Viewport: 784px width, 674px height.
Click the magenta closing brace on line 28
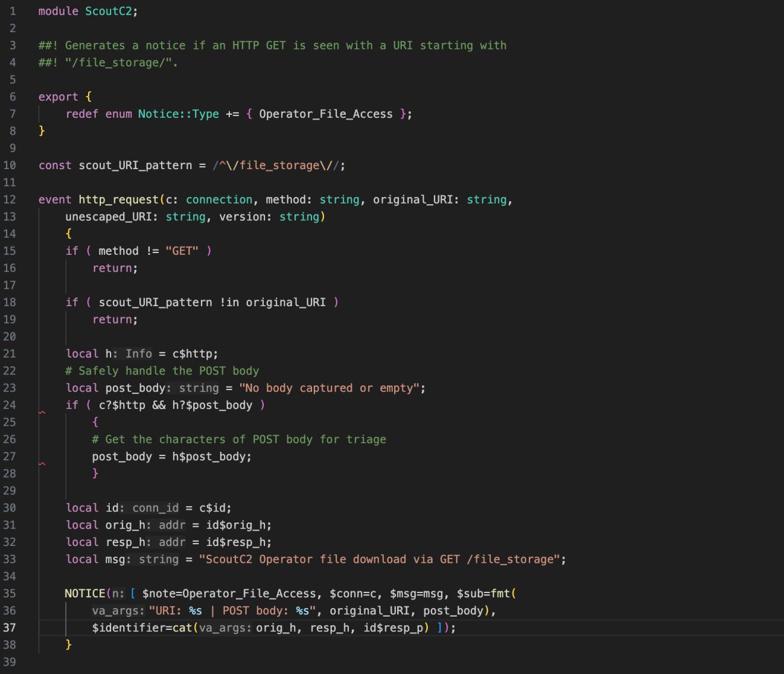pyautogui.click(x=95, y=473)
